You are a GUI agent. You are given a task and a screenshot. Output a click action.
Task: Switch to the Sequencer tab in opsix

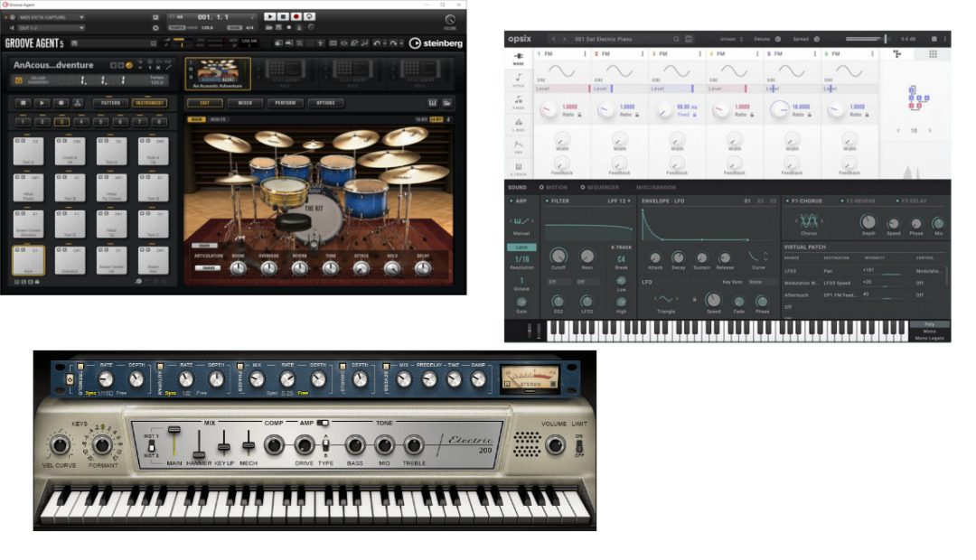coord(599,187)
